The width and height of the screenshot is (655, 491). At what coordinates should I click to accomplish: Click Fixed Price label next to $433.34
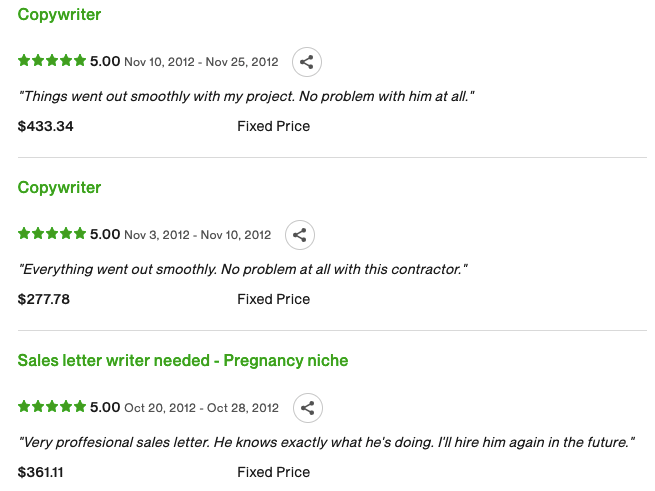(273, 127)
